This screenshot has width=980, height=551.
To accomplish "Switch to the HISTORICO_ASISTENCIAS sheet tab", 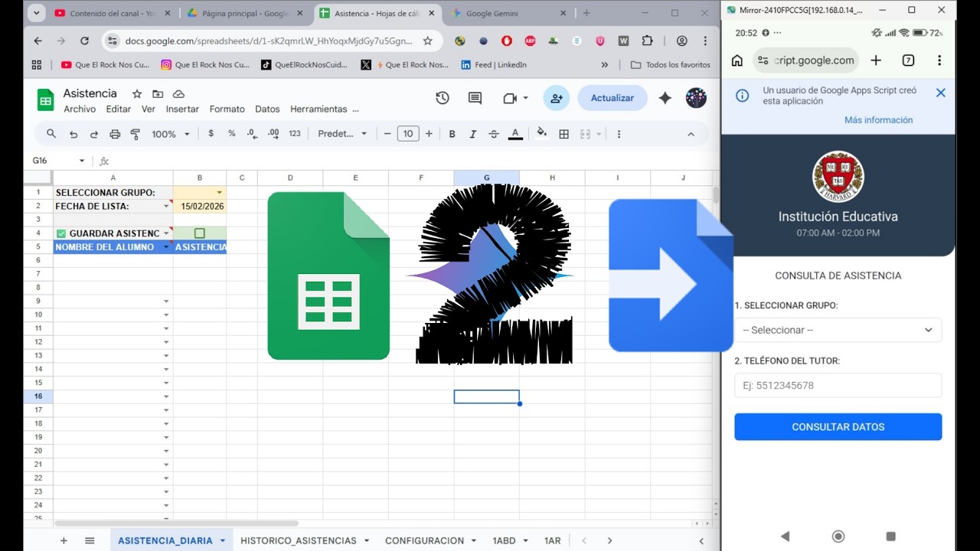I will (299, 540).
